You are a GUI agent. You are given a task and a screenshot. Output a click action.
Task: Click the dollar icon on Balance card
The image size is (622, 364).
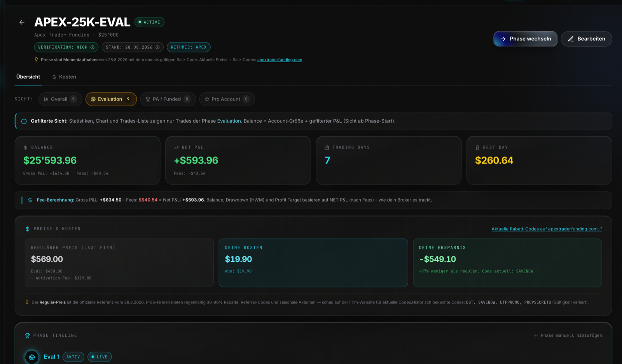tap(26, 148)
